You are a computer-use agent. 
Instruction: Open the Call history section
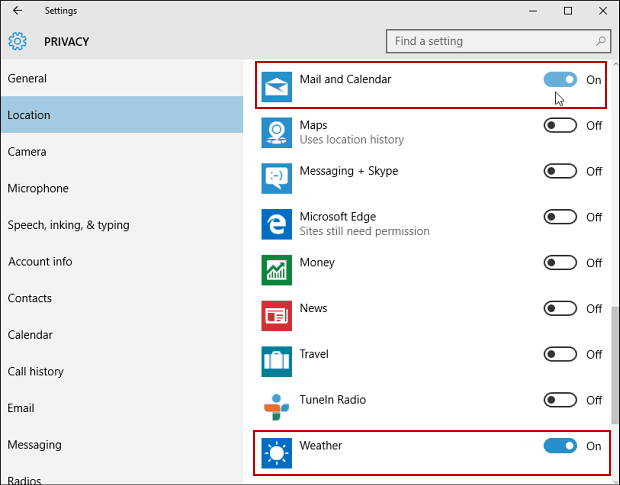122,371
